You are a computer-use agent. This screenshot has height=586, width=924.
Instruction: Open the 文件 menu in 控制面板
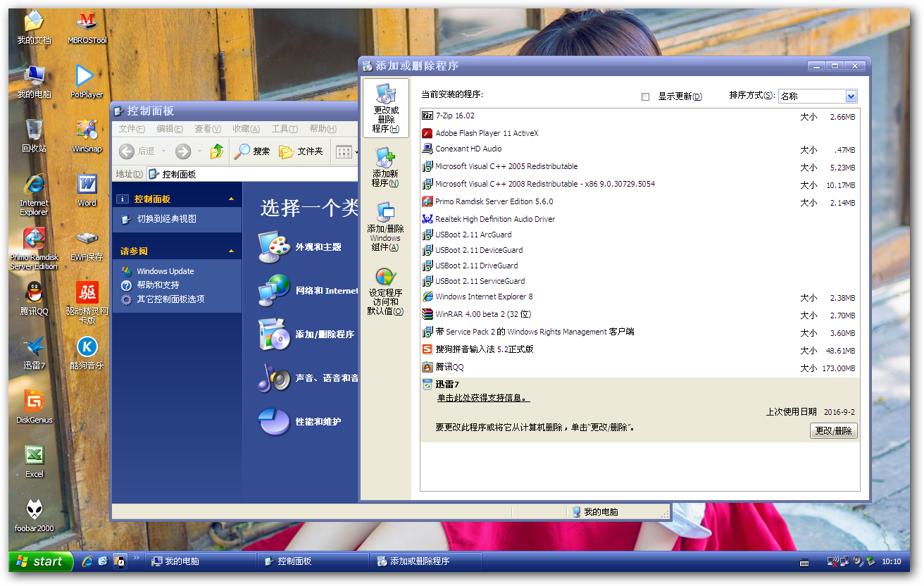pyautogui.click(x=132, y=129)
